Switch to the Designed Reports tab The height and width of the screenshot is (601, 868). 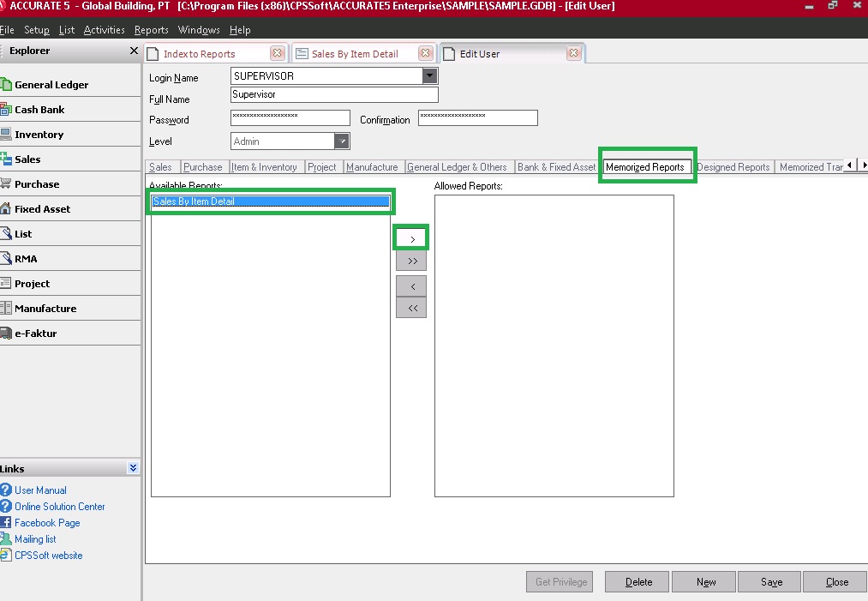tap(733, 167)
